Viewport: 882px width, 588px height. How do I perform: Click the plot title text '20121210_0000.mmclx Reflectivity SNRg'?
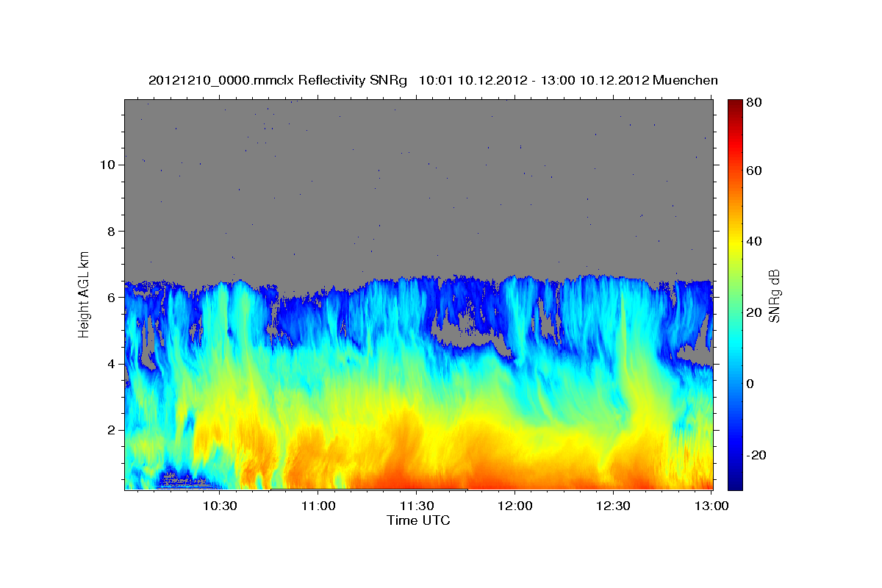[x=278, y=80]
